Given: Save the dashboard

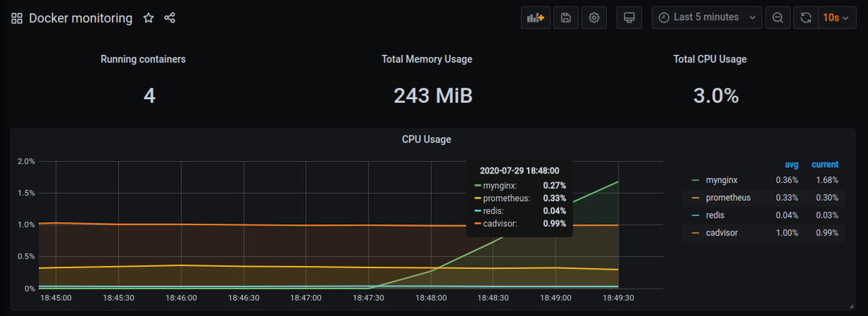Looking at the screenshot, I should click(566, 17).
